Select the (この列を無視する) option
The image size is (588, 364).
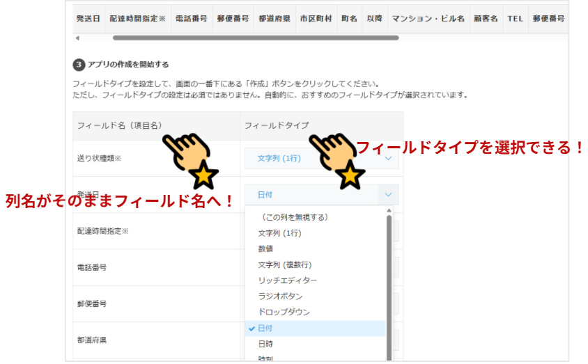(x=293, y=217)
